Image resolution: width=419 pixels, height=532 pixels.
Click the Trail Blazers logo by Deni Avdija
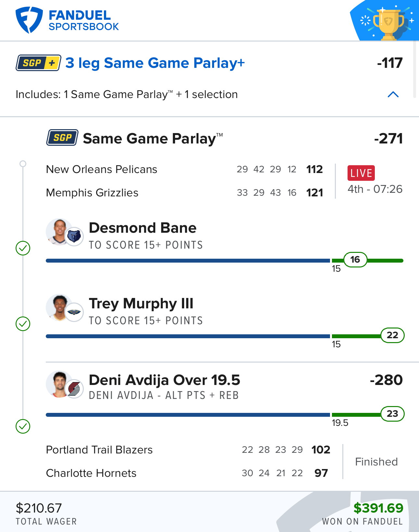coord(74,389)
